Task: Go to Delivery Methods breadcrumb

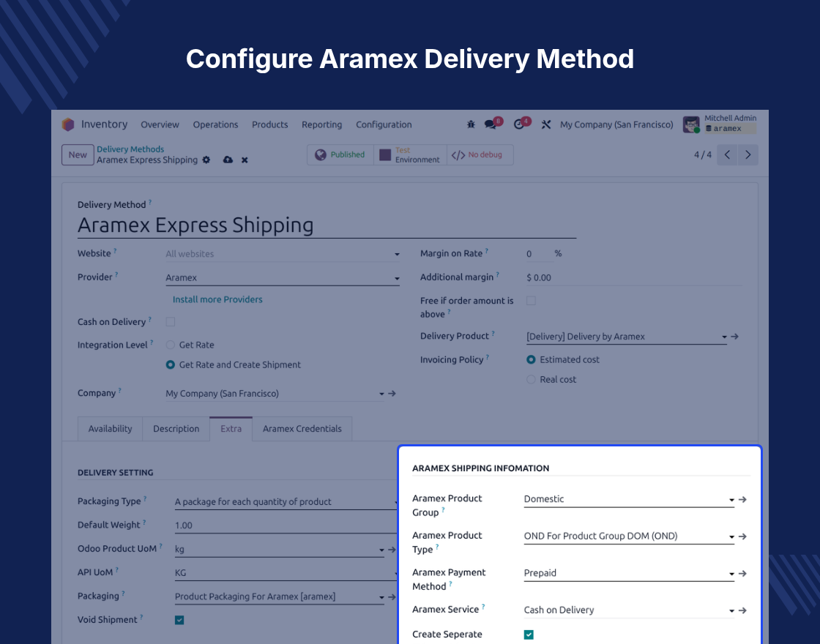Action: click(x=130, y=149)
